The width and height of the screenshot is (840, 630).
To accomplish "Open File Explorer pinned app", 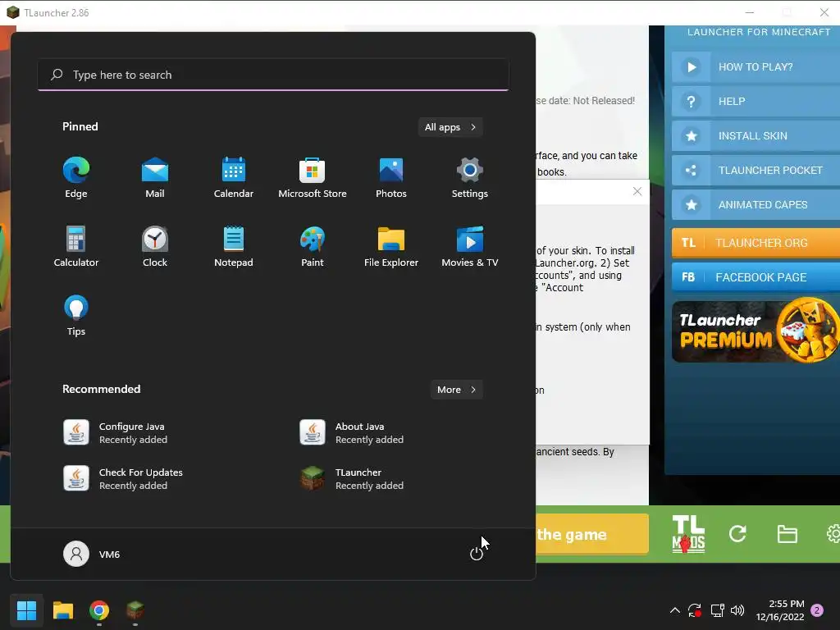I will (391, 246).
